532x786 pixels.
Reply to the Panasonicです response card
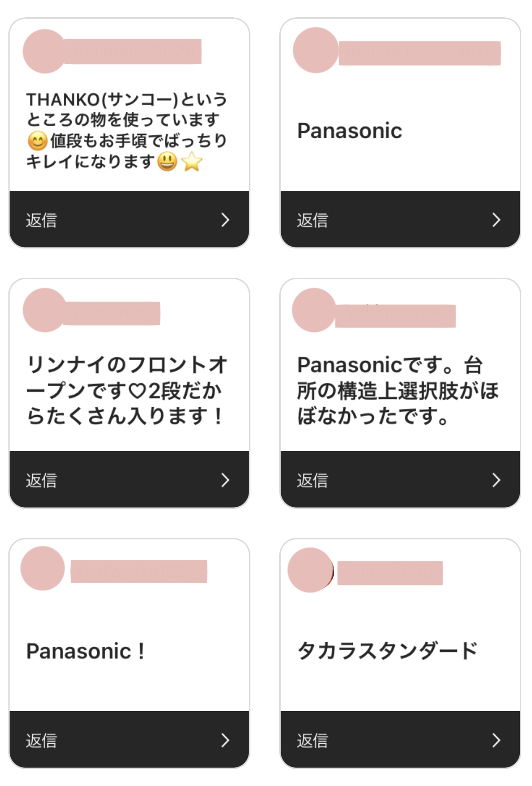pyautogui.click(x=312, y=480)
